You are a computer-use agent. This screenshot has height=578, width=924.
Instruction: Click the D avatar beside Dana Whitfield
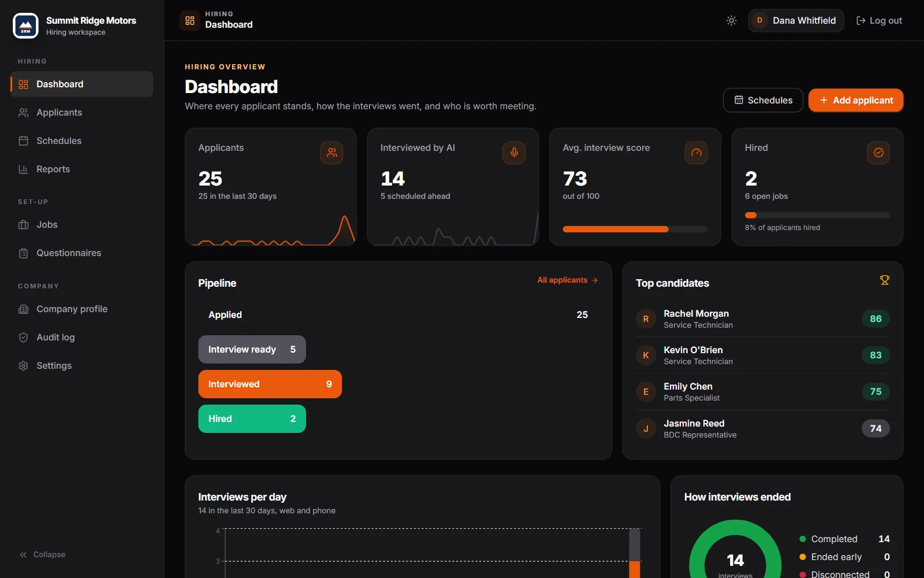(759, 20)
